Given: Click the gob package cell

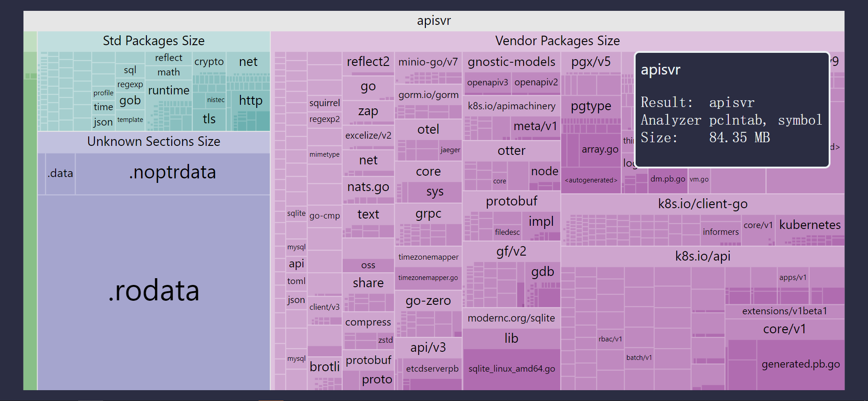Looking at the screenshot, I should [x=130, y=101].
